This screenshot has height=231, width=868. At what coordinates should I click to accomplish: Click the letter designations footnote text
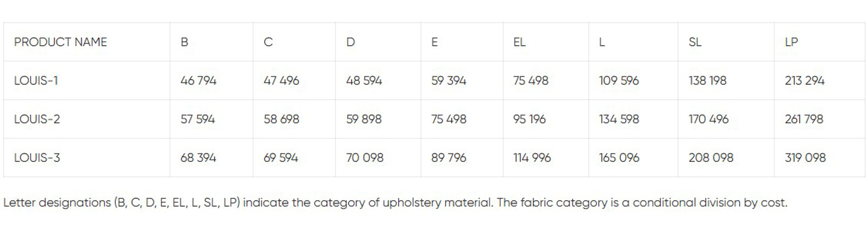[395, 203]
